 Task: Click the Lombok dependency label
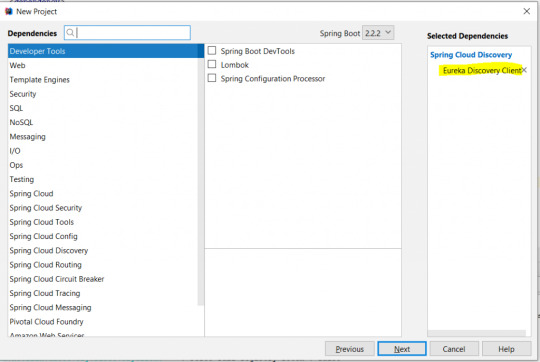235,65
